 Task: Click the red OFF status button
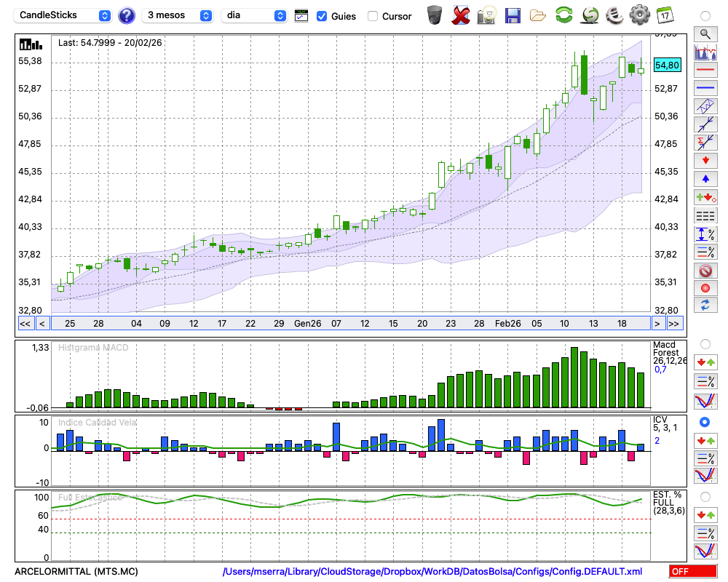pos(692,571)
